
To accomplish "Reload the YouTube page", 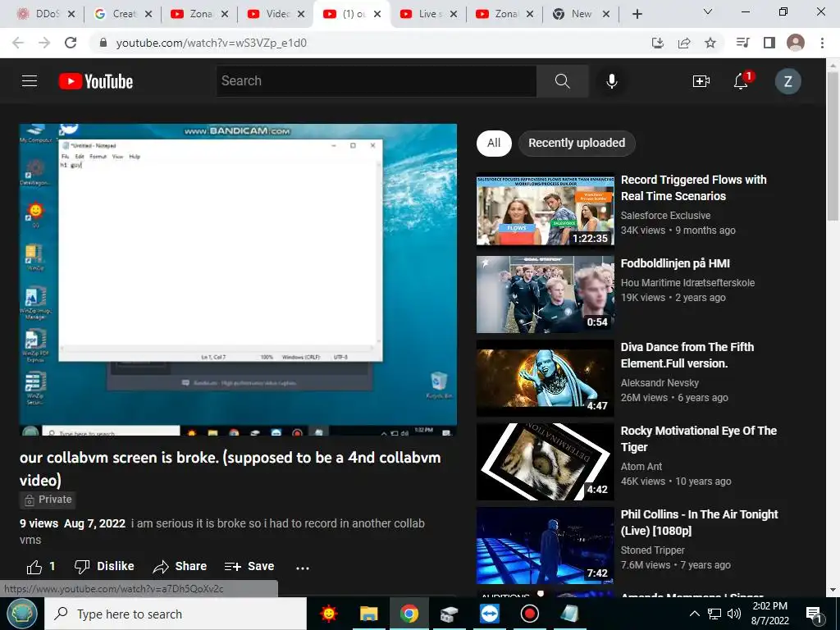I will coord(71,43).
